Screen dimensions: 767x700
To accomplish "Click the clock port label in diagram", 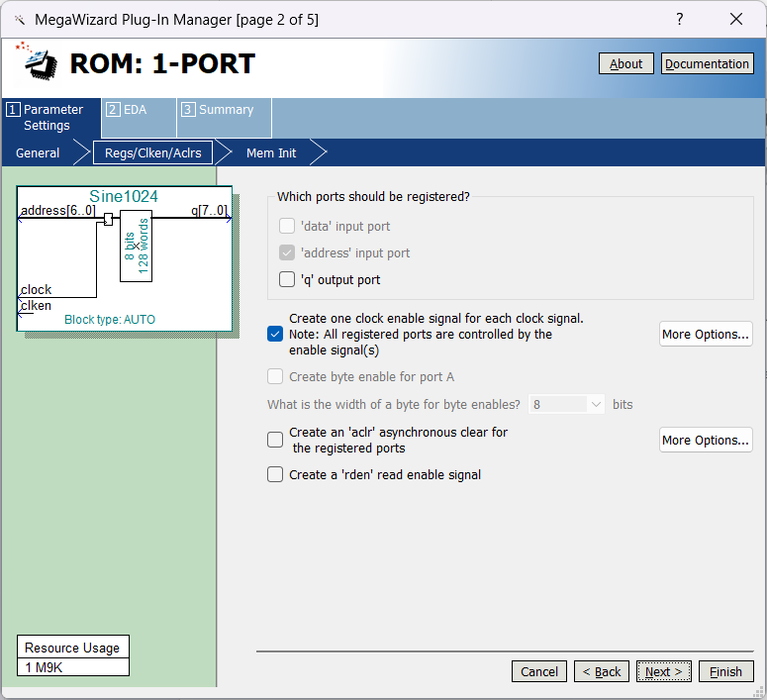I will (x=37, y=290).
